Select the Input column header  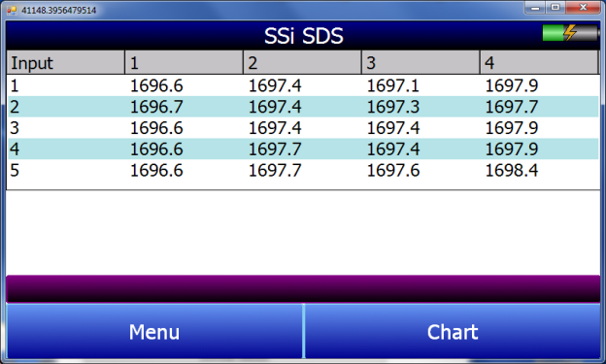[x=65, y=62]
